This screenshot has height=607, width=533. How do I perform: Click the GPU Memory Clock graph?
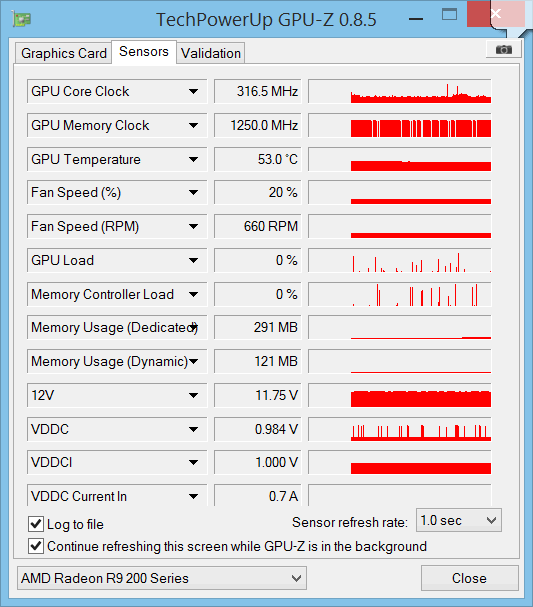[400, 125]
